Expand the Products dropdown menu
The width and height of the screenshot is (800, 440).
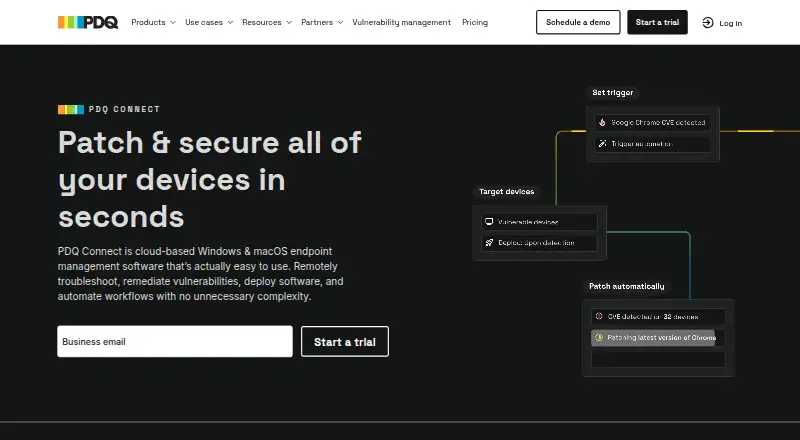153,22
